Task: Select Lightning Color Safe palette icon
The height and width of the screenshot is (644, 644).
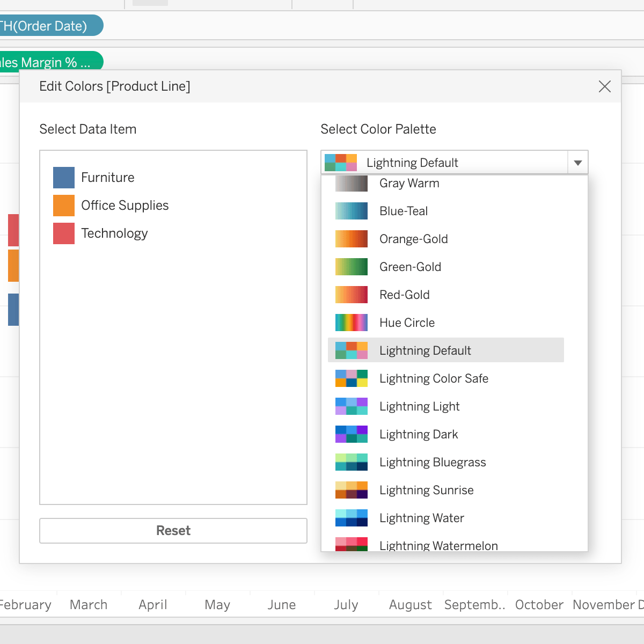Action: tap(352, 378)
